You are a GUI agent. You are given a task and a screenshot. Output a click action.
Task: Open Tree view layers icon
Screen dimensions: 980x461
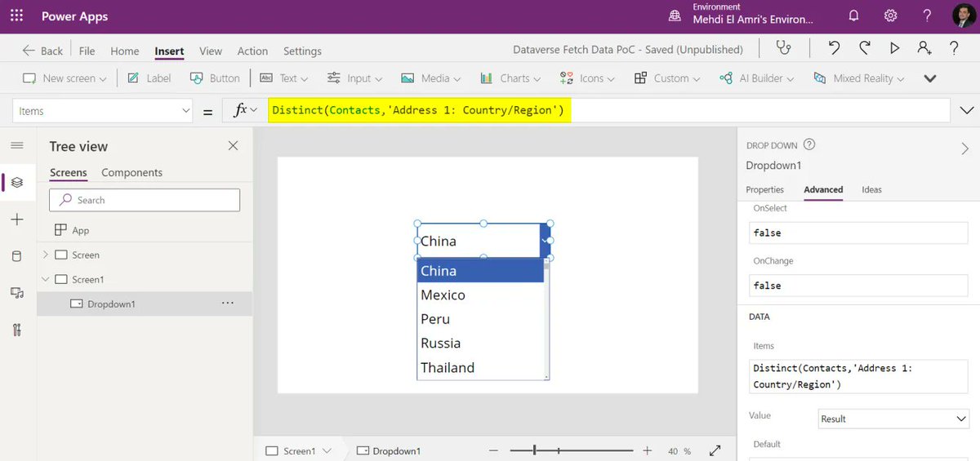click(x=17, y=182)
